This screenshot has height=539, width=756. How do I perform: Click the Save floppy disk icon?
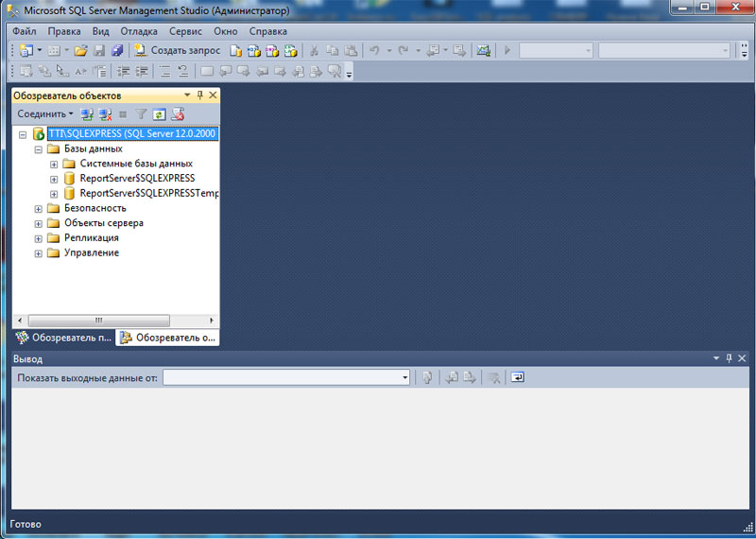(99, 50)
